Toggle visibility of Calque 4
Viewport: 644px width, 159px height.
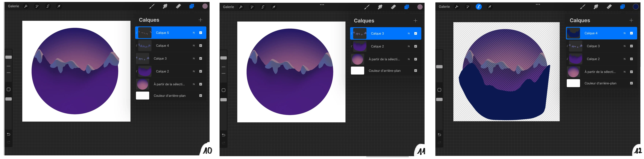click(200, 45)
